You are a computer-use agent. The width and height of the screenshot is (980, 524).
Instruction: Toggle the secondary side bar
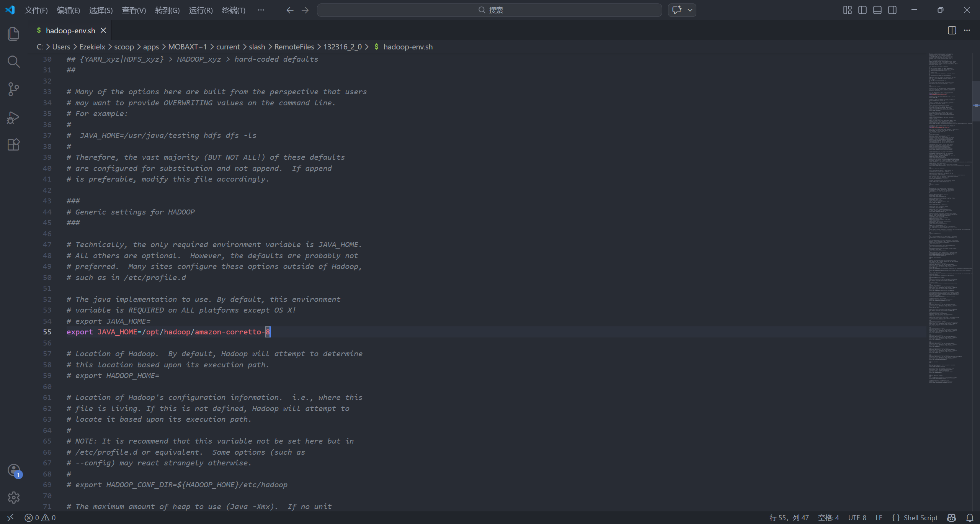click(x=892, y=10)
